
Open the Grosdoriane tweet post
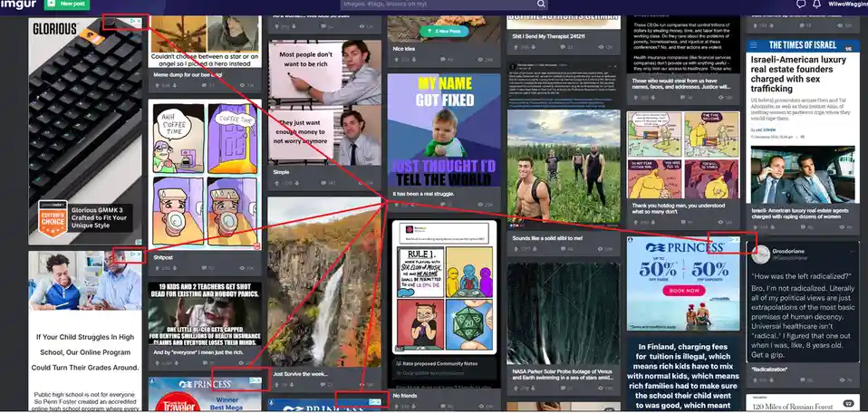point(803,303)
